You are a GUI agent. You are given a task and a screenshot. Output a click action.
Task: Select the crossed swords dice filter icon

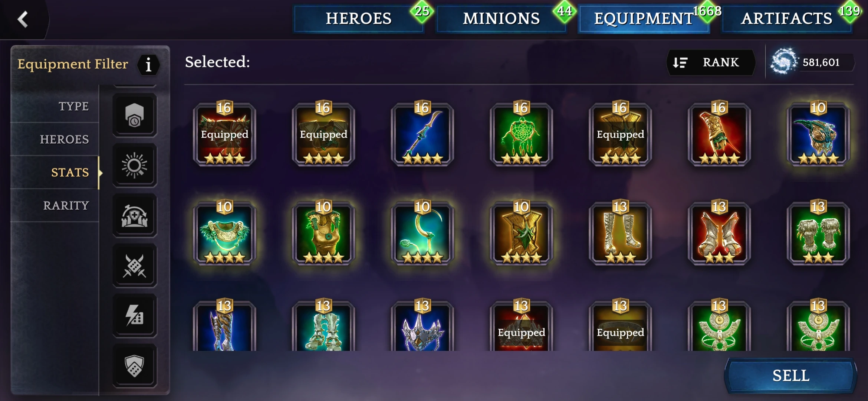[x=134, y=265]
